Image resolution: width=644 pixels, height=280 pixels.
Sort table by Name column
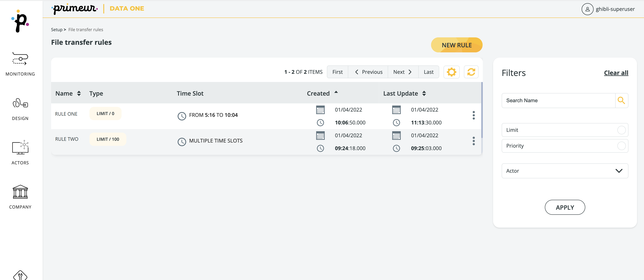(x=79, y=93)
